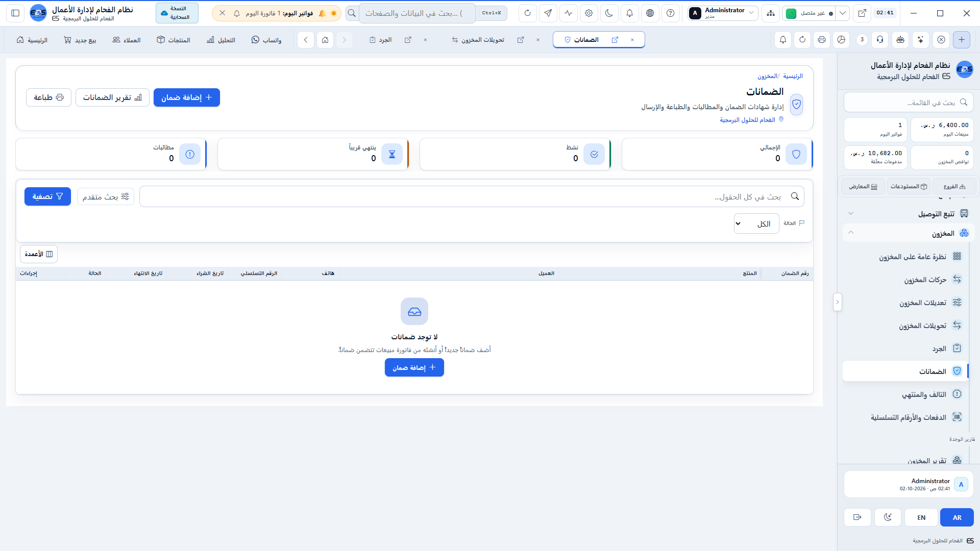Open التحليل in the top navigation
The image size is (980, 551).
pyautogui.click(x=221, y=40)
